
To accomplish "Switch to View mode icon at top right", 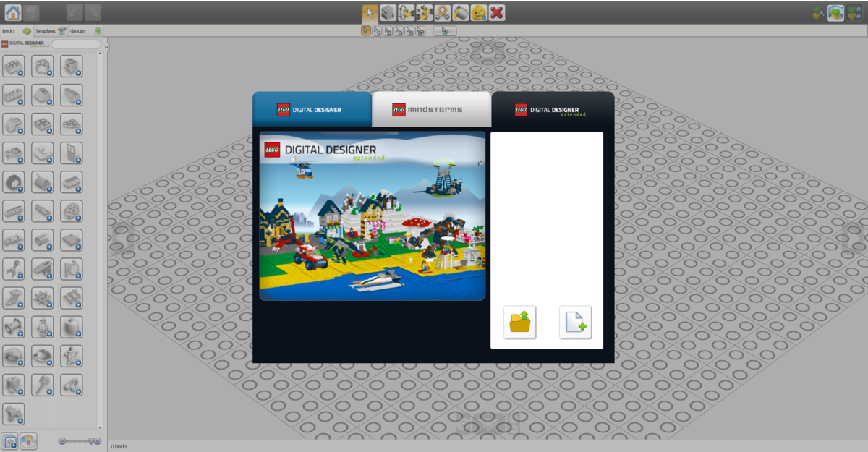I will point(836,12).
